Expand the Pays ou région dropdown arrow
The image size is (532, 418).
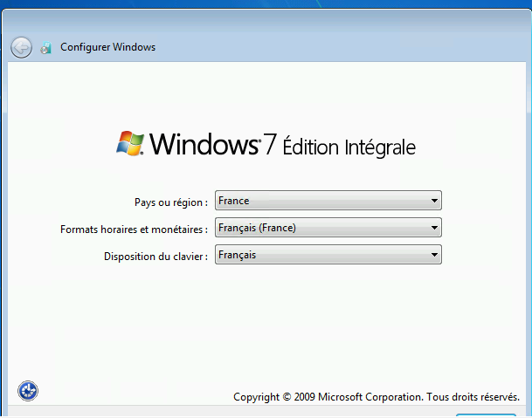[x=434, y=201]
